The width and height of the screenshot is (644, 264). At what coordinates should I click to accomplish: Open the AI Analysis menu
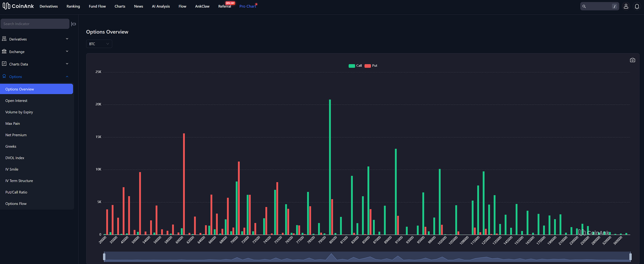click(161, 6)
